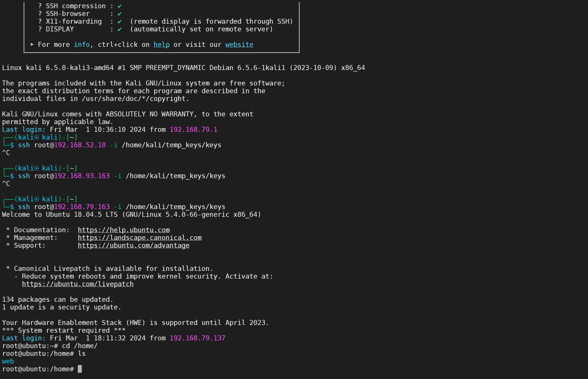The width and height of the screenshot is (588, 379).
Task: Click the IP 192.168.93.163 in second ssh command
Action: click(x=82, y=176)
